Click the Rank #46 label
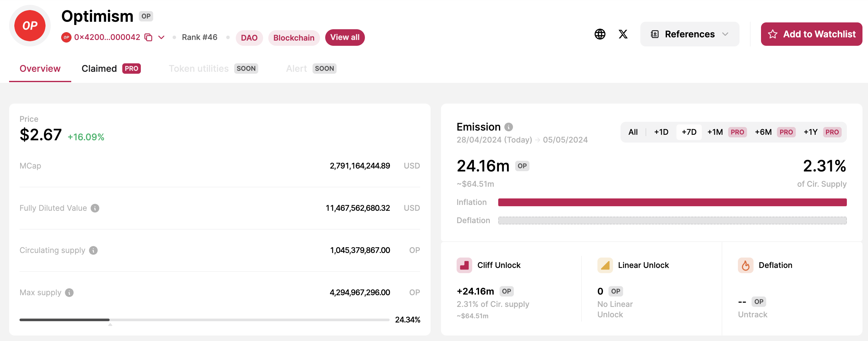The width and height of the screenshot is (868, 341). [x=199, y=37]
